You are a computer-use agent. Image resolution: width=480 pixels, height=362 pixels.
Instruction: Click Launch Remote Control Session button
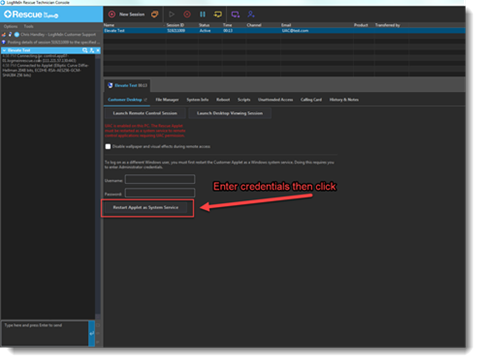(145, 113)
